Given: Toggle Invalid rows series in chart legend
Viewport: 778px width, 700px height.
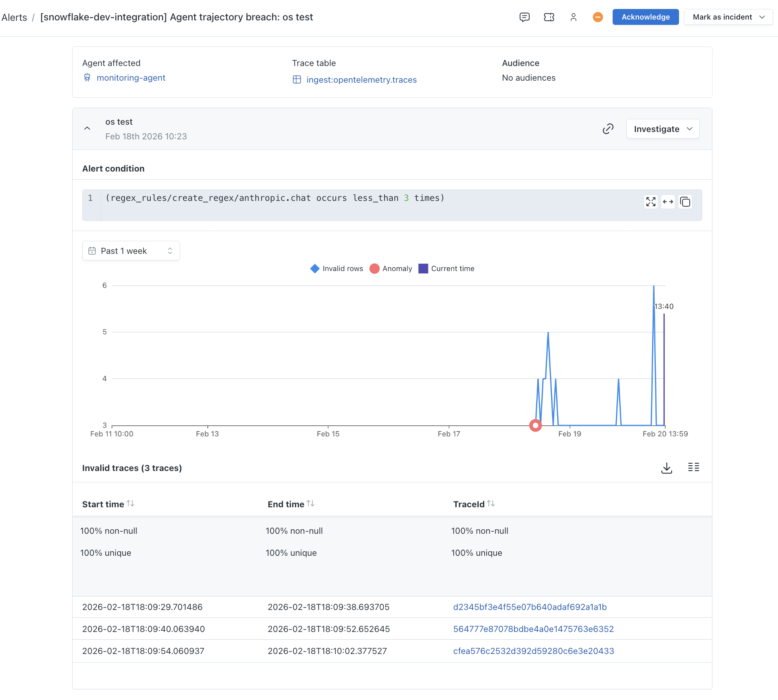Looking at the screenshot, I should coord(336,269).
